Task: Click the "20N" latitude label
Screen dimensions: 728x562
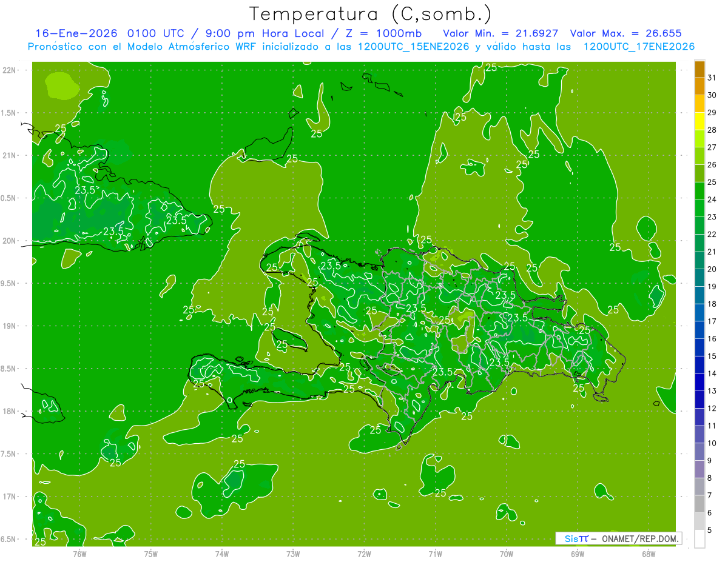Action: point(10,241)
